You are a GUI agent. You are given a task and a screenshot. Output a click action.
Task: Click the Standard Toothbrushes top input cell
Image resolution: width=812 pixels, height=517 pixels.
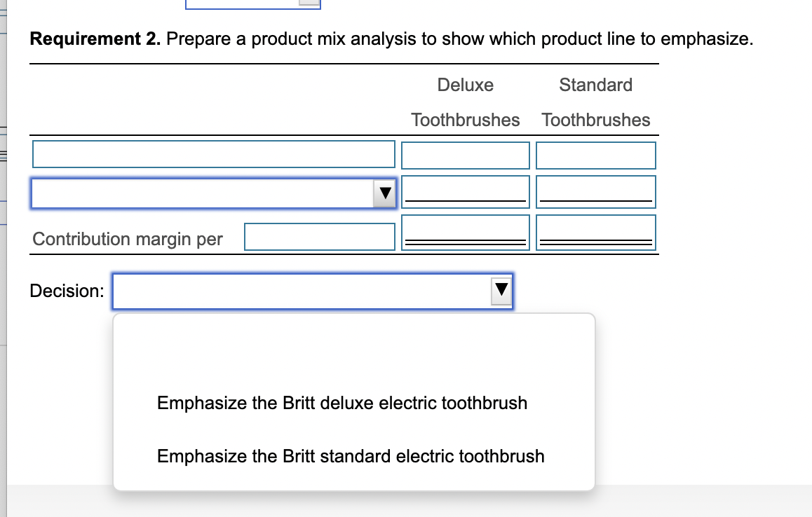(595, 155)
